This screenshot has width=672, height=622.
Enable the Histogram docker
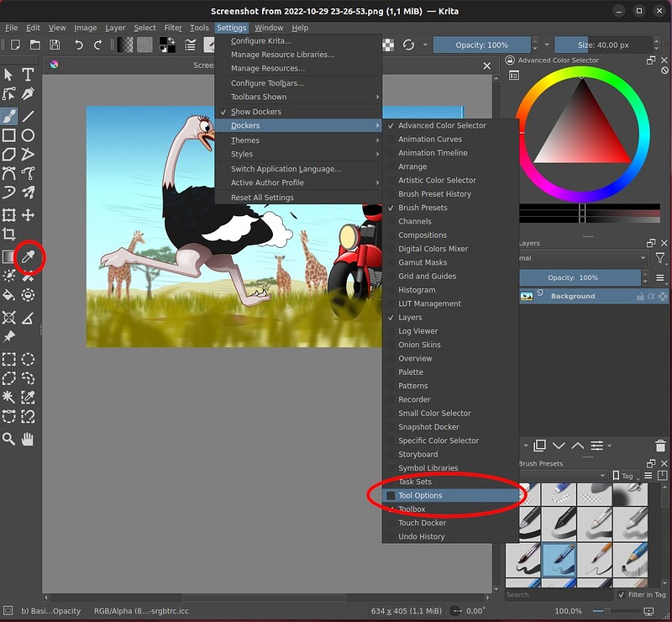tap(450, 290)
